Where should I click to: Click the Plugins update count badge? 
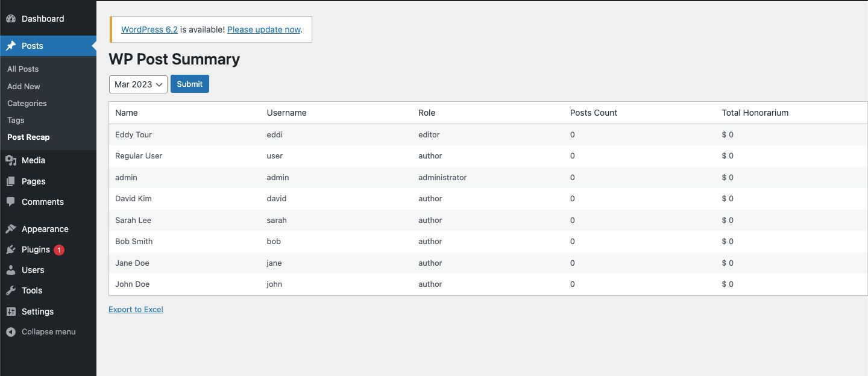coord(58,249)
